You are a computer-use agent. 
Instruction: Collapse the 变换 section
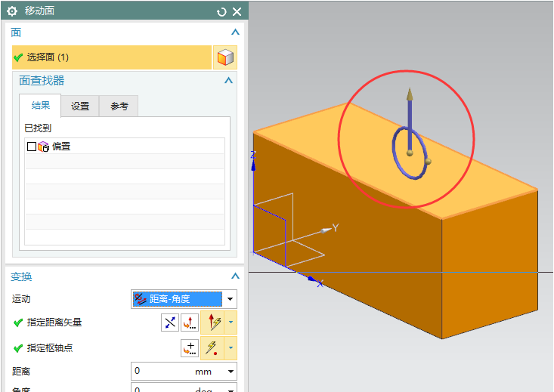pyautogui.click(x=235, y=276)
